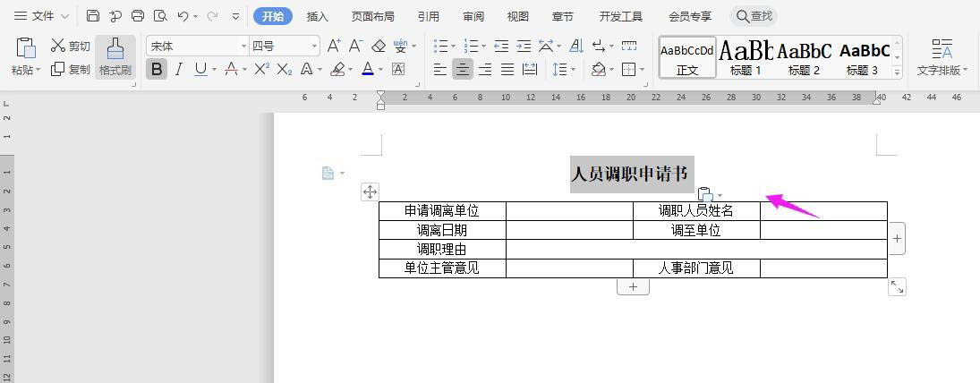Apply the 标题 1 style
Image resolution: width=980 pixels, height=383 pixels.
[x=746, y=57]
